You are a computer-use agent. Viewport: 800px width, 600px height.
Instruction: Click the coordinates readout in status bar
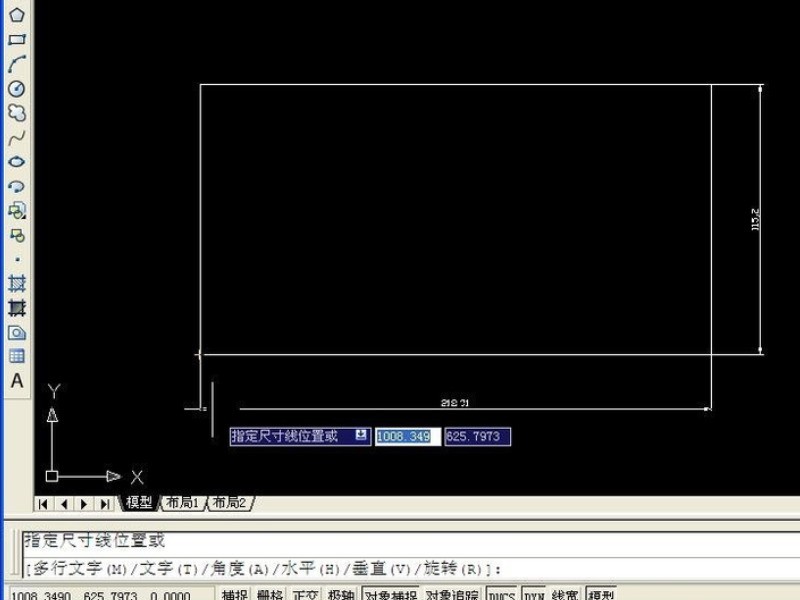click(101, 595)
